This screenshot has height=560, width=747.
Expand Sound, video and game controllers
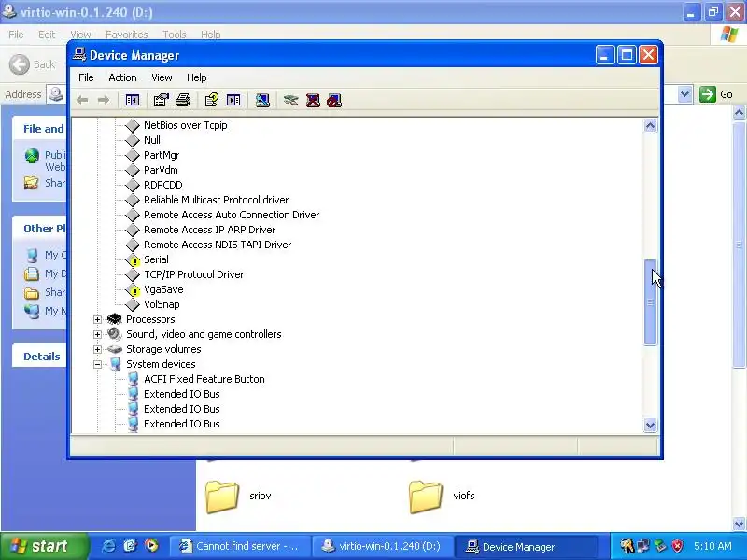[x=97, y=334]
